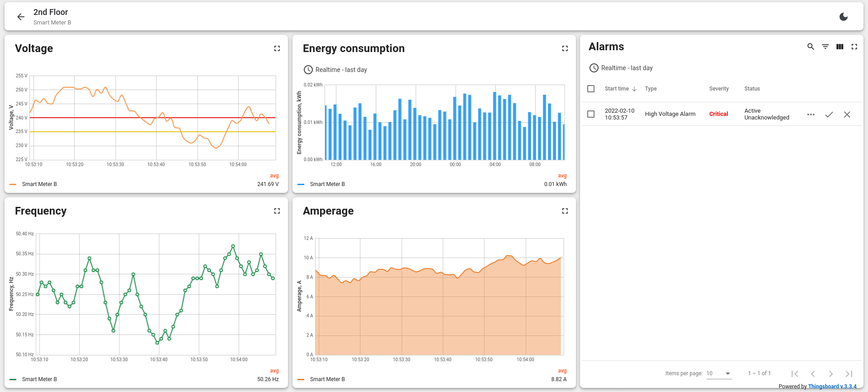The height and width of the screenshot is (392, 868).
Task: Select the High Voltage Alarm row checkbox
Action: (591, 114)
